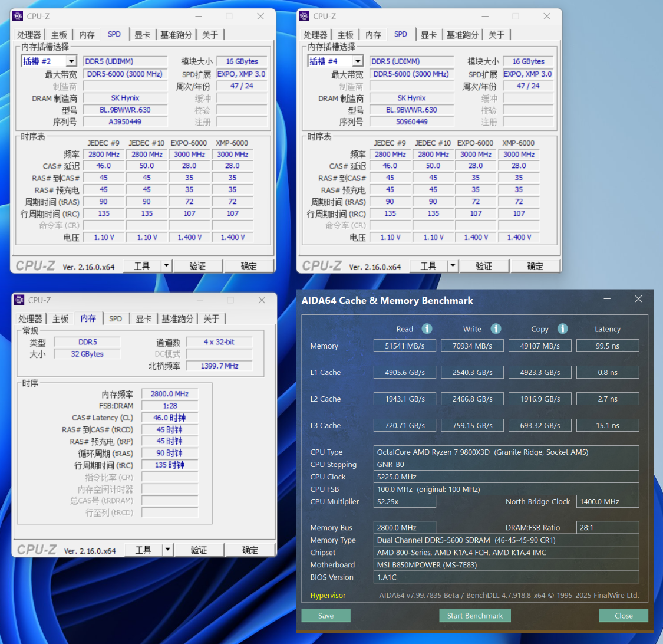Open slot selector dropdown showing 插槽 #4
Screen dimensions: 663x644
pos(358,61)
